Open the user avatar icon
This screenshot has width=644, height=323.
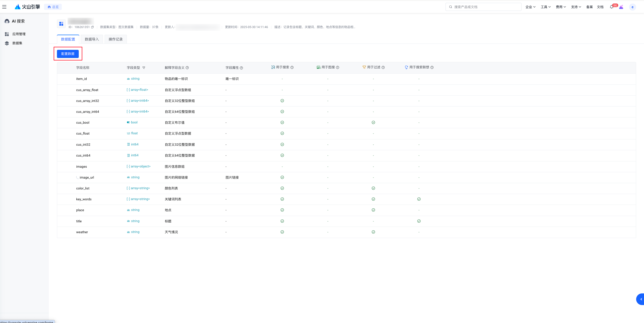[x=632, y=7]
